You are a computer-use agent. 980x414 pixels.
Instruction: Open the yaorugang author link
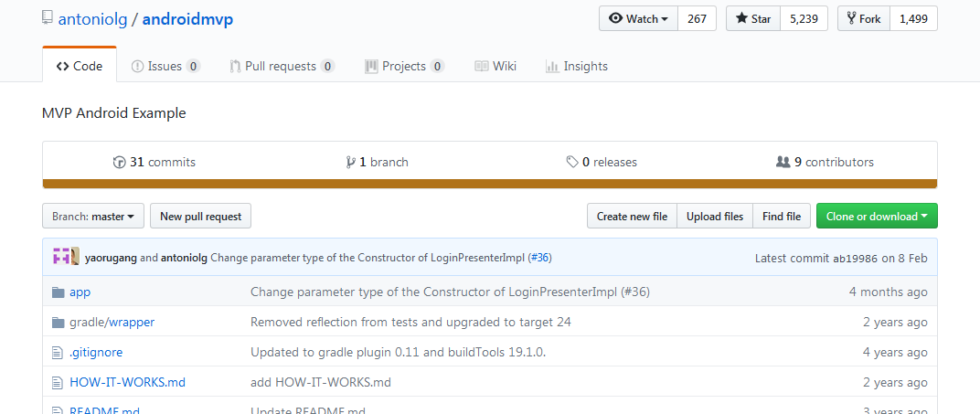[112, 258]
